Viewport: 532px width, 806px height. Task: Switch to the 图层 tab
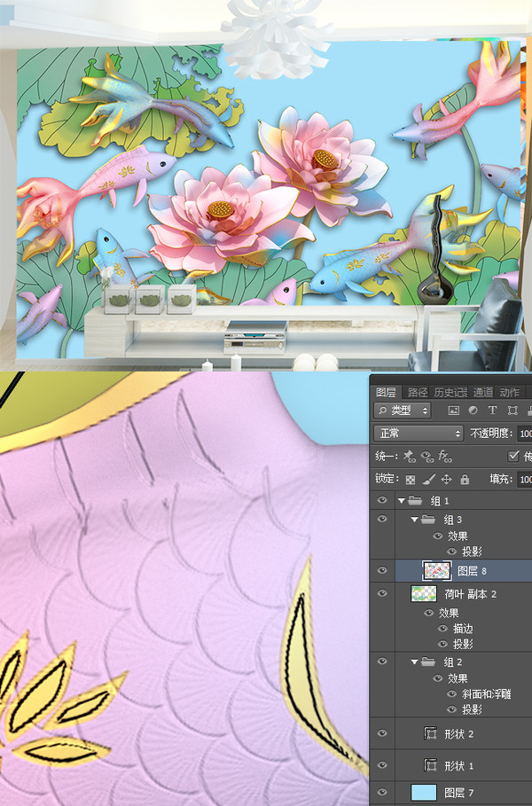(x=386, y=392)
